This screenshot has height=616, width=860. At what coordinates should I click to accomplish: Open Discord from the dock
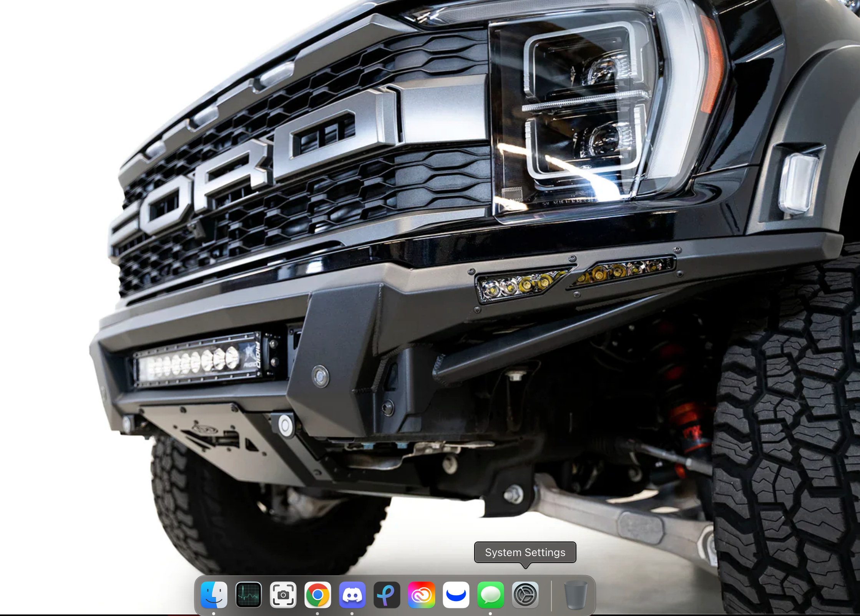352,595
